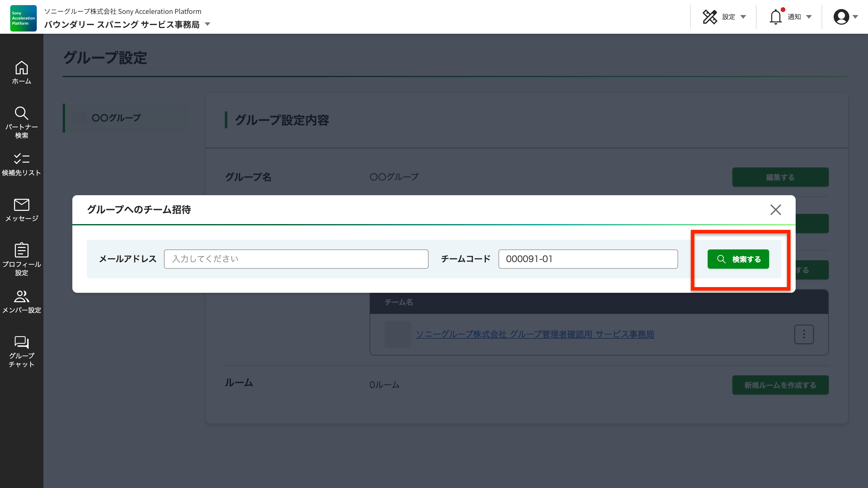
Task: Open Member Settings people icon
Action: click(22, 296)
